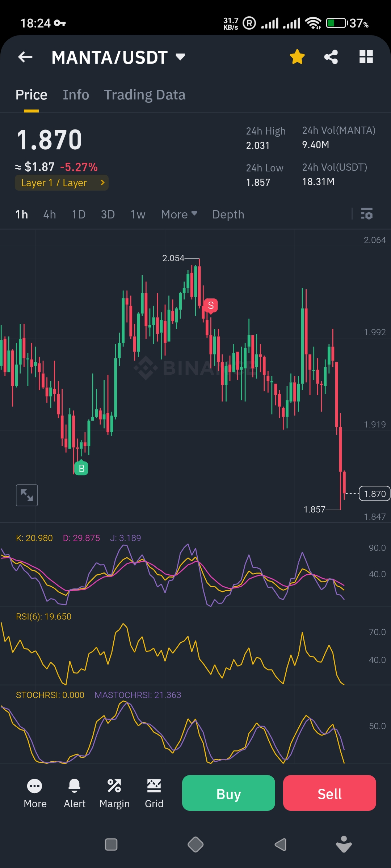Select the 3D timeframe
Screen dimensions: 391x868
(x=108, y=214)
